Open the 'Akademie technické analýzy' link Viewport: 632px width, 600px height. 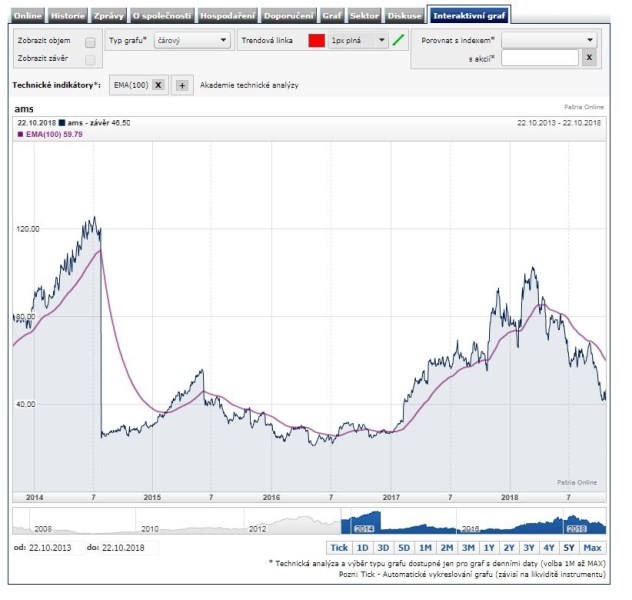click(248, 85)
